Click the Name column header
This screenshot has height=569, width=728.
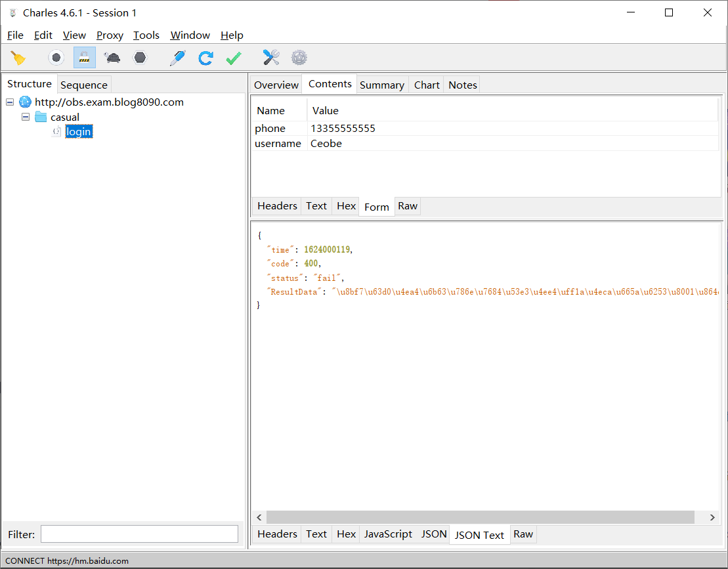[280, 110]
